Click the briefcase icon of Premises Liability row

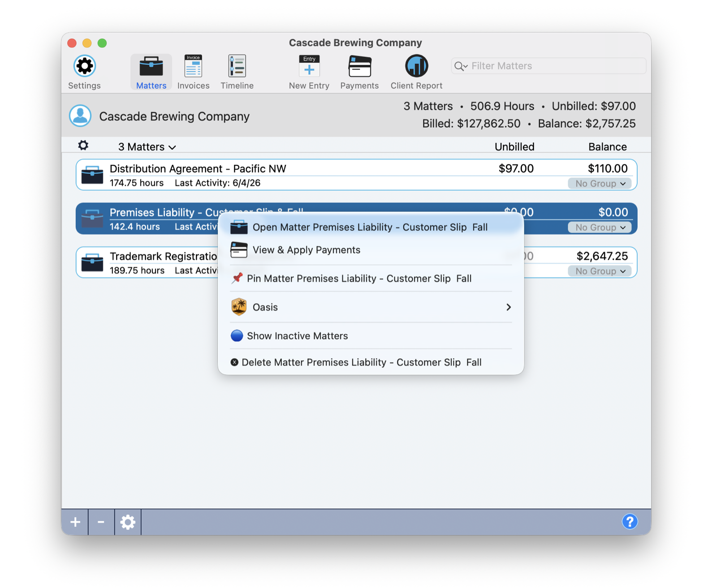tap(92, 218)
